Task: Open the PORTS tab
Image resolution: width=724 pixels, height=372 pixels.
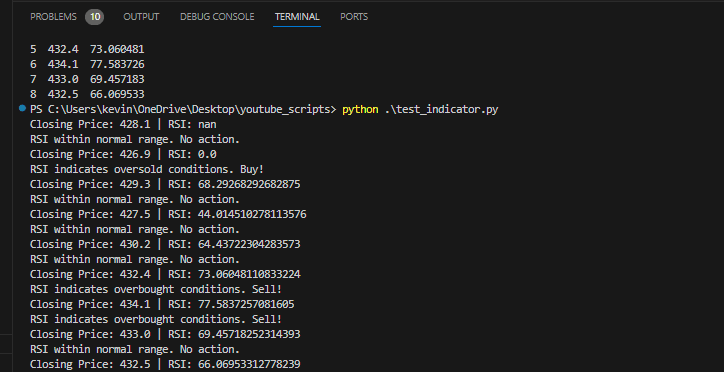Action: click(354, 17)
